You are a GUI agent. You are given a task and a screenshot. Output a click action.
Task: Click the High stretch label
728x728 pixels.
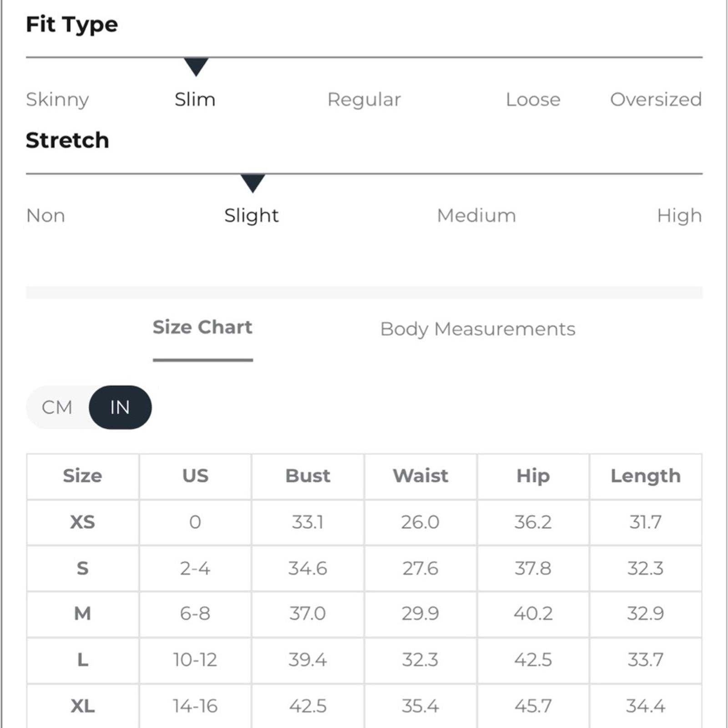pos(679,216)
